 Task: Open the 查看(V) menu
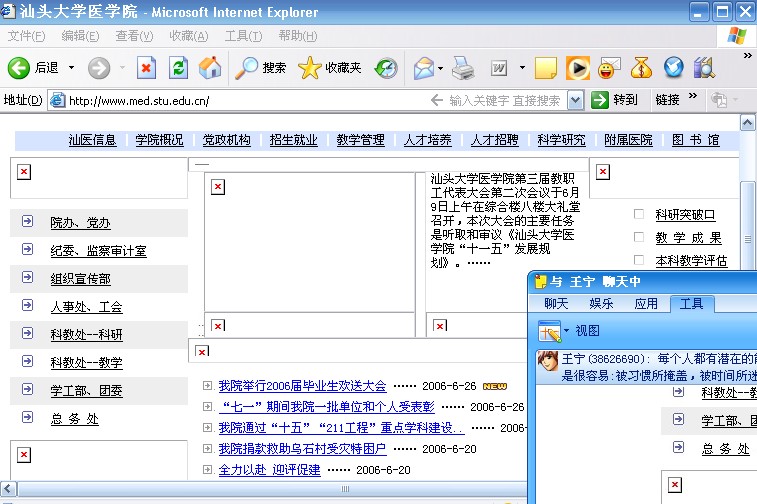134,36
